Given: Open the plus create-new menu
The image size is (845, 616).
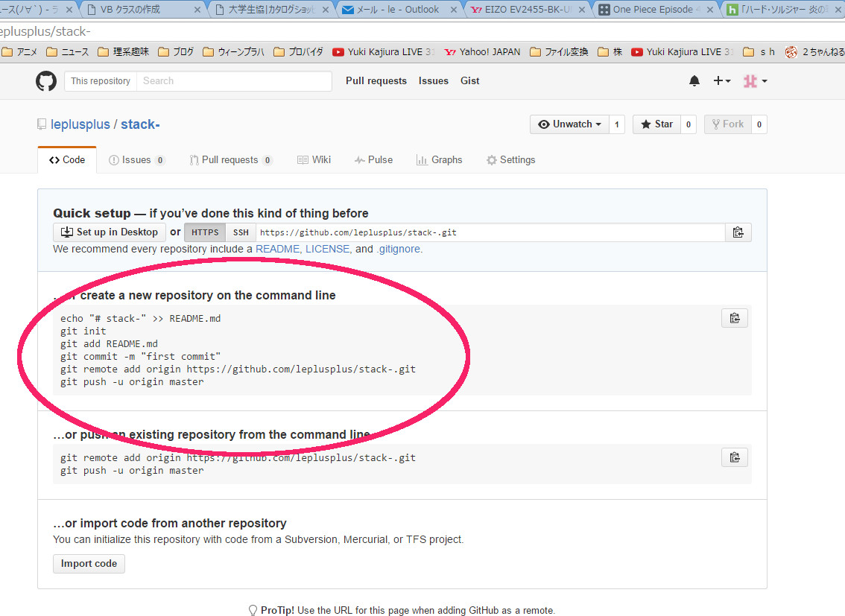Looking at the screenshot, I should point(721,80).
